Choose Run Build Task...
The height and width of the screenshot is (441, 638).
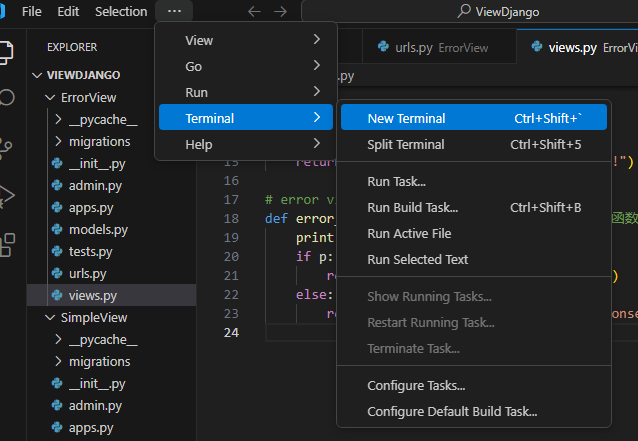coord(474,207)
